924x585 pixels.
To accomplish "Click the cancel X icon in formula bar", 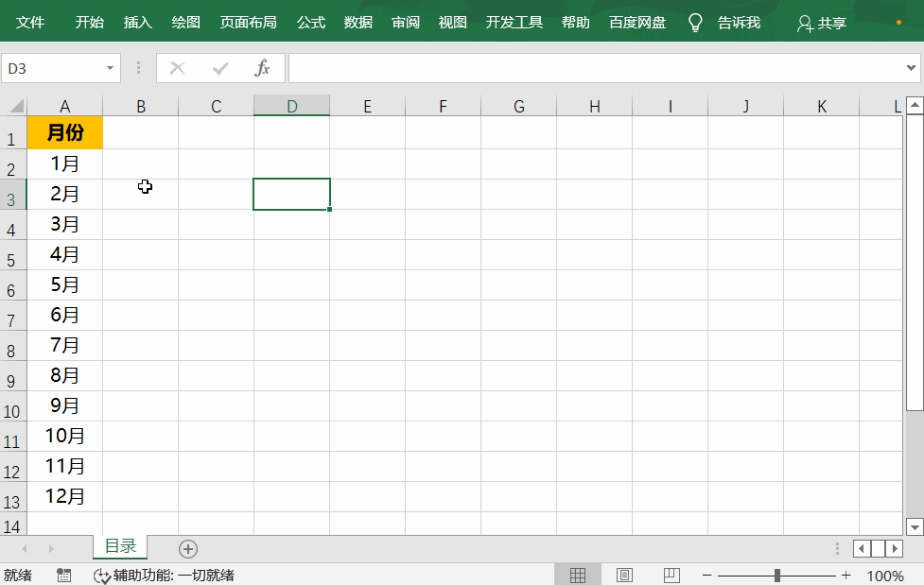I will 178,68.
